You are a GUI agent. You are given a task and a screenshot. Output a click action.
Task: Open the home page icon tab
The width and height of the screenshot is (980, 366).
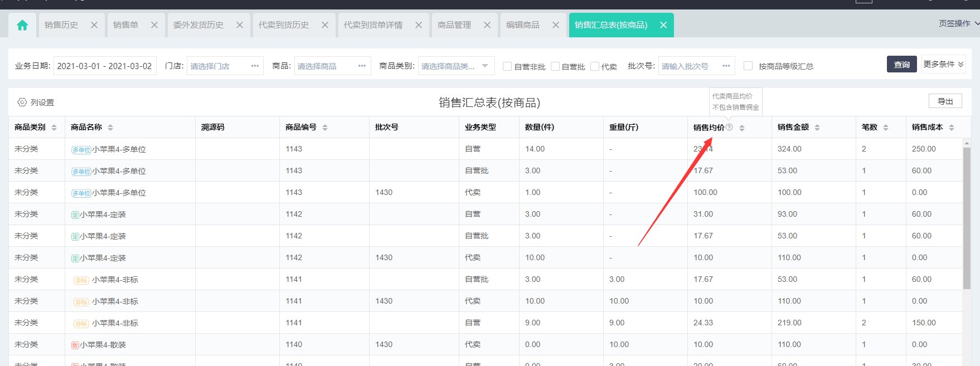[x=22, y=25]
